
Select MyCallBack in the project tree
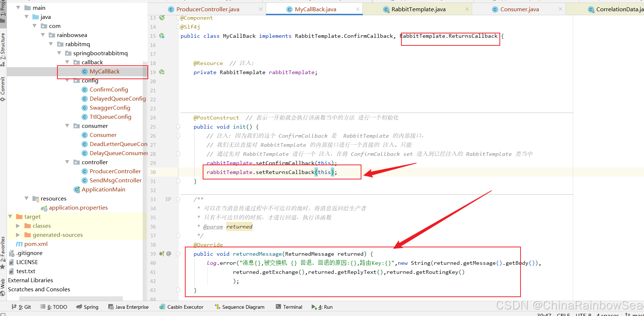(105, 72)
